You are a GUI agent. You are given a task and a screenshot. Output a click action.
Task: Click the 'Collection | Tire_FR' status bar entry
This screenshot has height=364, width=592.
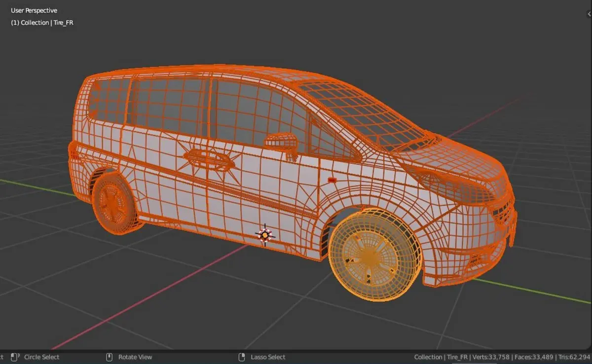tap(441, 357)
